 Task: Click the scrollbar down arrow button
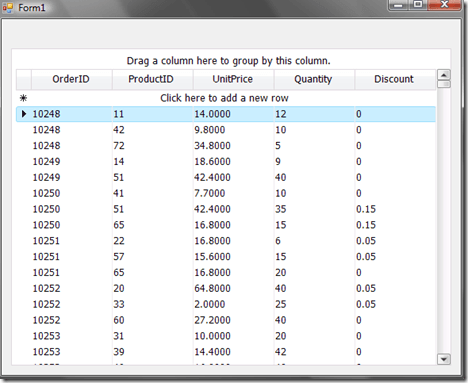(444, 359)
